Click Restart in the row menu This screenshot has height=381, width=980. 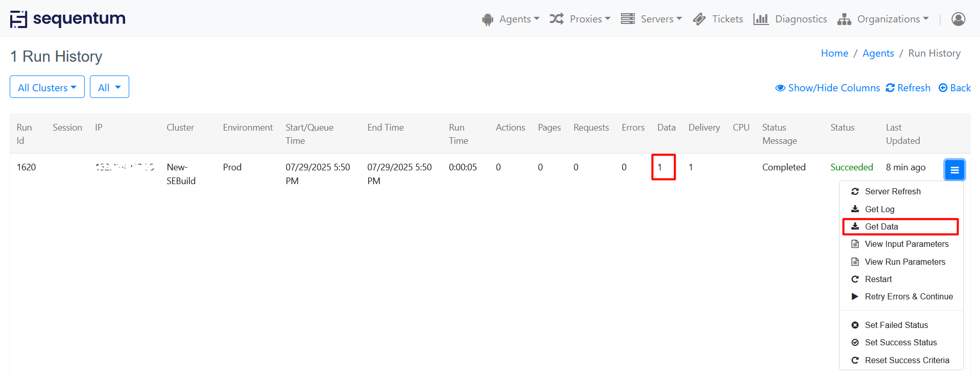pos(878,279)
